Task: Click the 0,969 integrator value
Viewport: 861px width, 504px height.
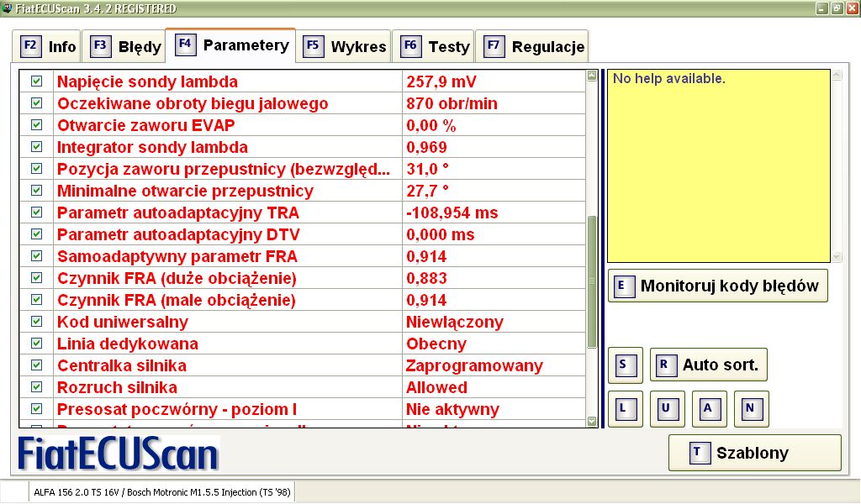Action: click(494, 147)
